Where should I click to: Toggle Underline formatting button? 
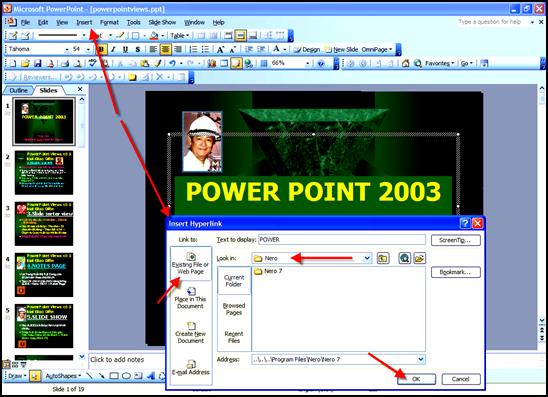coord(125,50)
